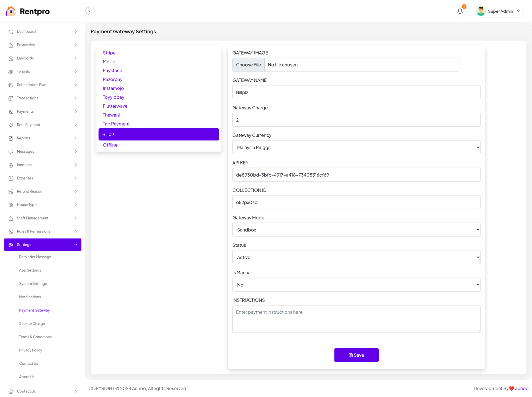Click the Properties building icon
532x397 pixels.
(11, 45)
